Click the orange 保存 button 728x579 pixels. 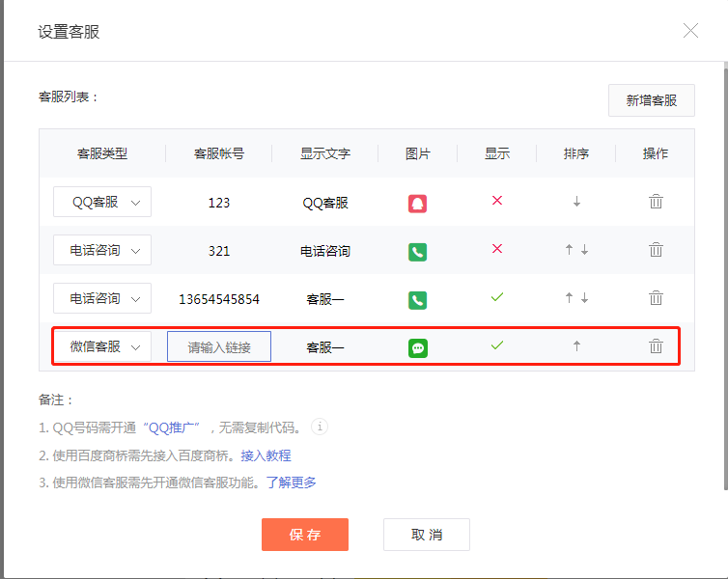click(304, 535)
